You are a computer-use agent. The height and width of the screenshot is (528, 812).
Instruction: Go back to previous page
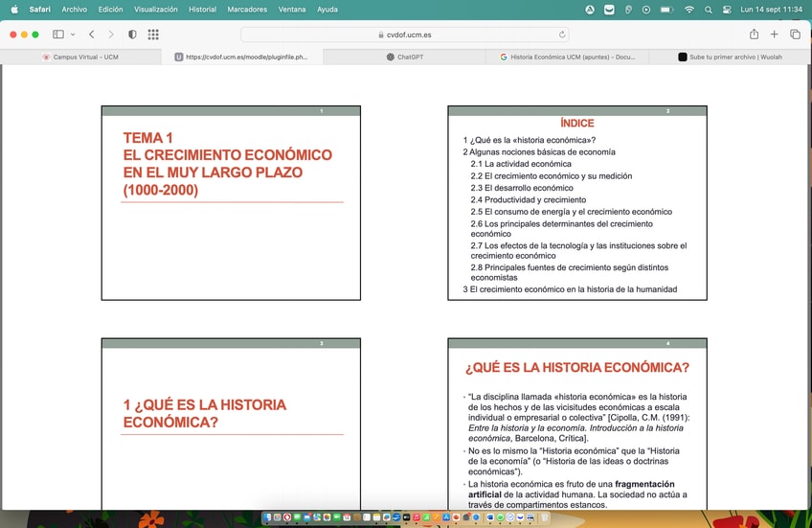click(x=92, y=34)
